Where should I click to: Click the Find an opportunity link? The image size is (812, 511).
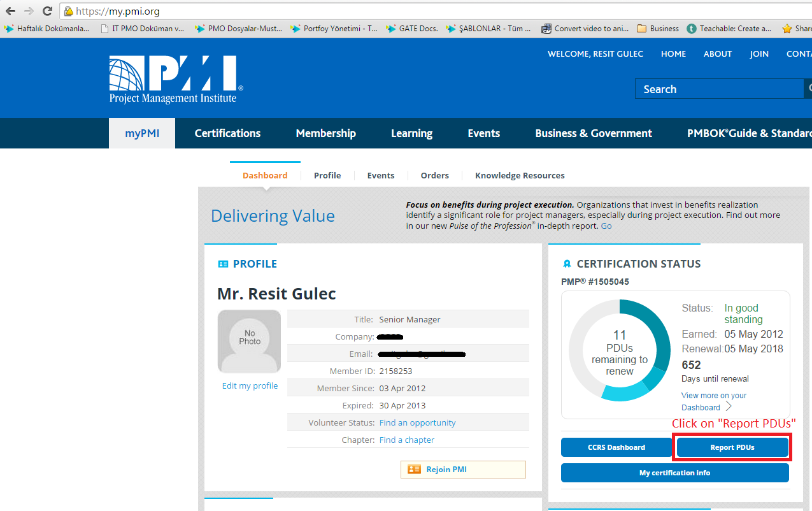(x=417, y=422)
